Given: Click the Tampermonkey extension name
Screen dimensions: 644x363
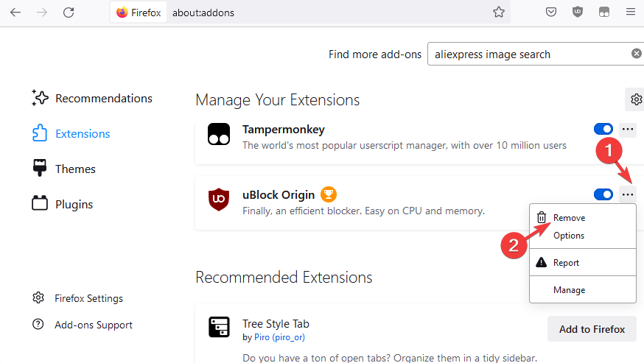Looking at the screenshot, I should 284,130.
